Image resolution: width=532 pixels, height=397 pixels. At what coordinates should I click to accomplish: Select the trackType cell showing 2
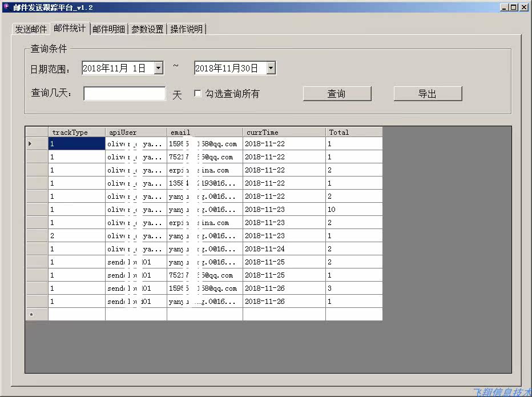point(76,236)
